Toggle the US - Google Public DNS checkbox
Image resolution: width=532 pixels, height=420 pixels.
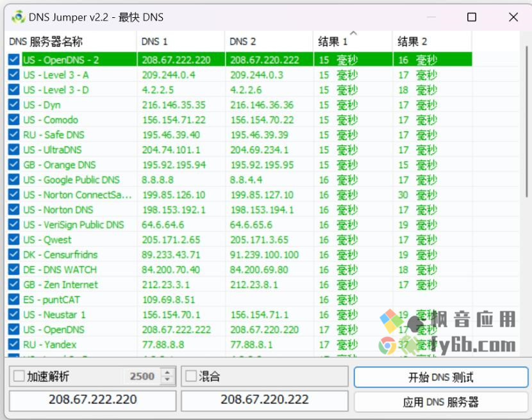14,179
